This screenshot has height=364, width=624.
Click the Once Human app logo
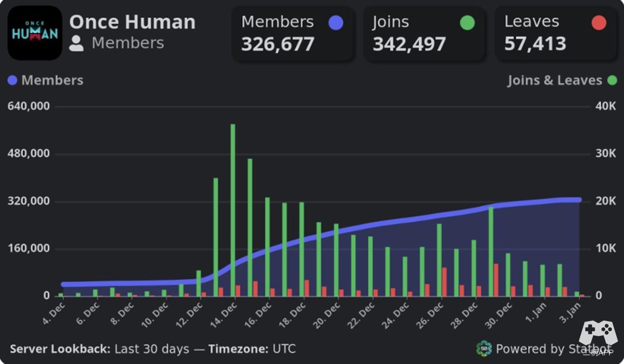click(35, 33)
